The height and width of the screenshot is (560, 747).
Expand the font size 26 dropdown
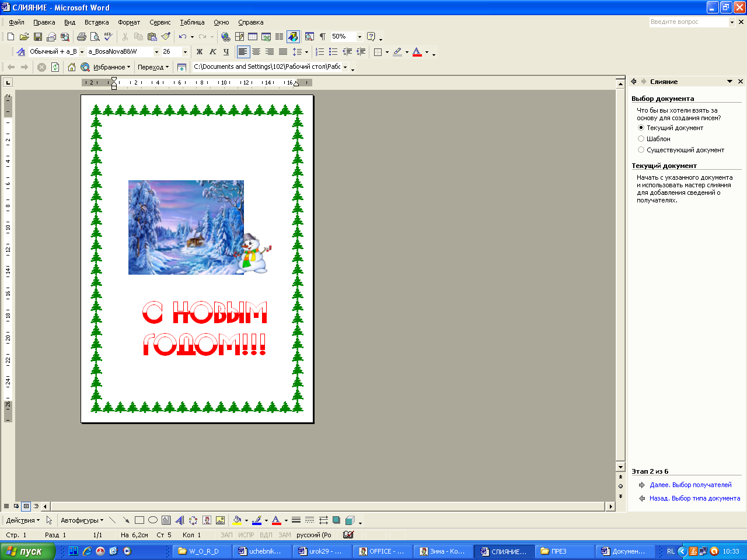click(185, 52)
